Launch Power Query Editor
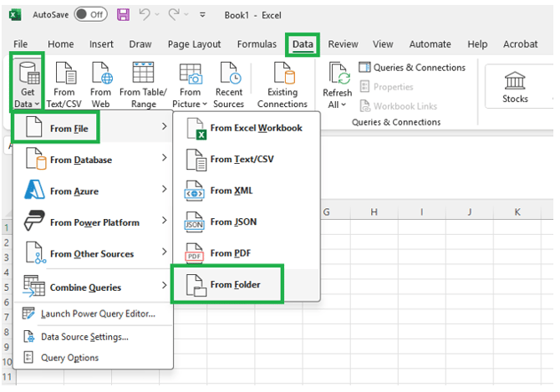The image size is (560, 392). pyautogui.click(x=92, y=313)
